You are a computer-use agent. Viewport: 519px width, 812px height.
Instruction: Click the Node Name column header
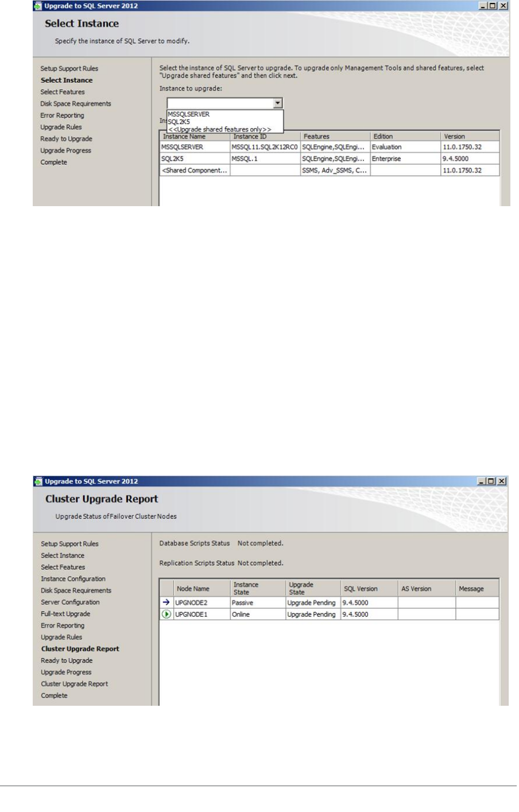point(202,589)
